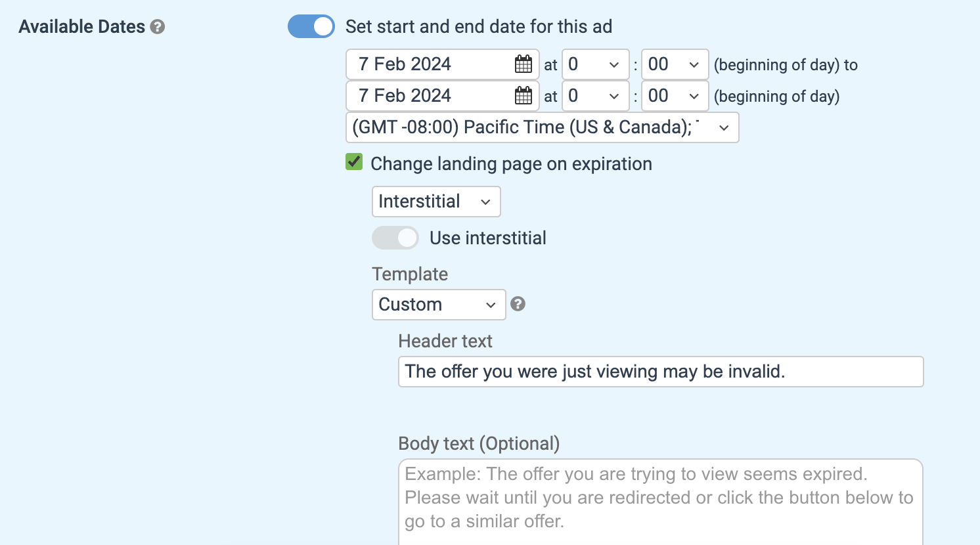
Task: Click the Header text label
Action: coord(445,341)
